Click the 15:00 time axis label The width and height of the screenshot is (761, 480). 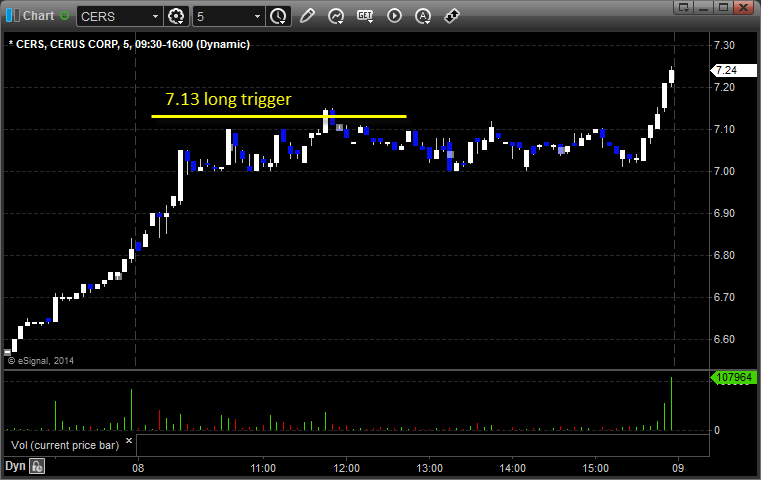[596, 468]
